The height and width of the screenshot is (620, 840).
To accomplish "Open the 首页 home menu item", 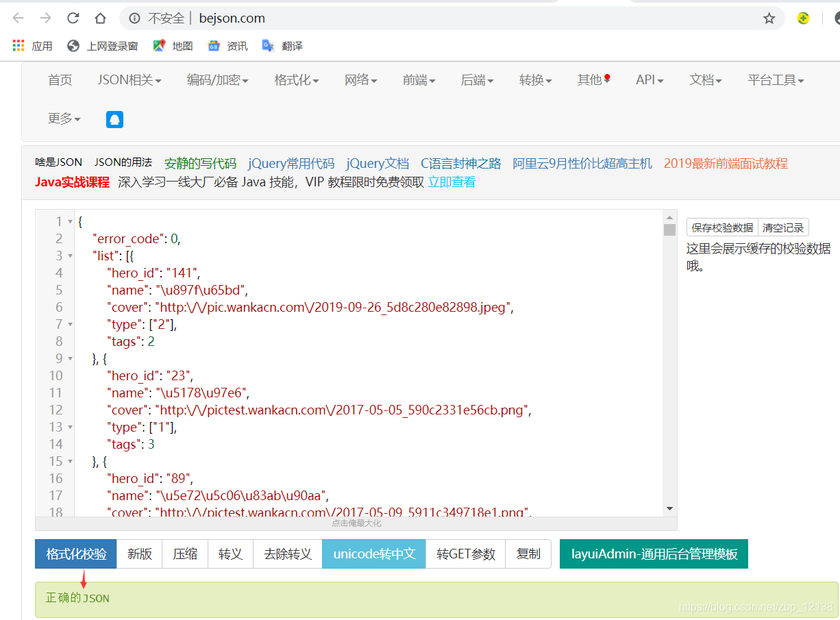I will 60,80.
